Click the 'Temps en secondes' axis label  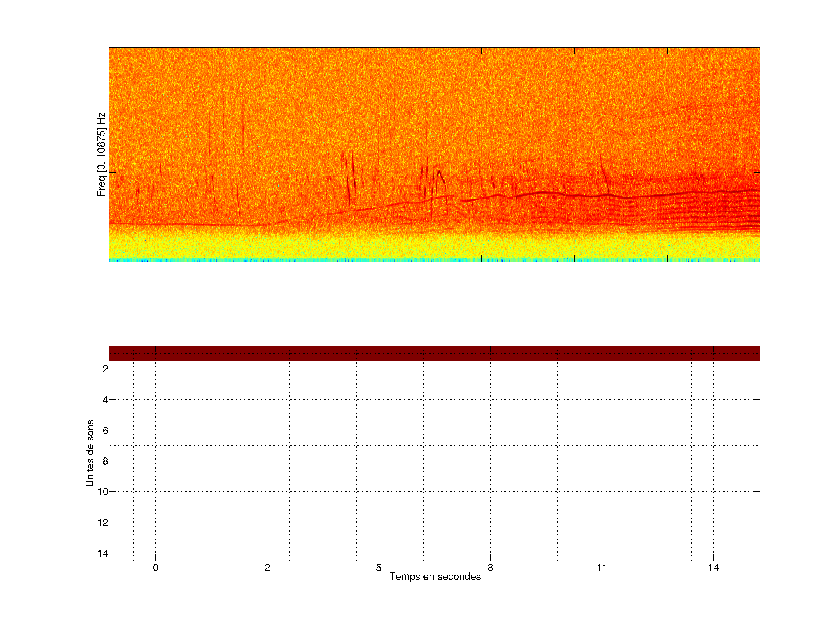tap(435, 576)
